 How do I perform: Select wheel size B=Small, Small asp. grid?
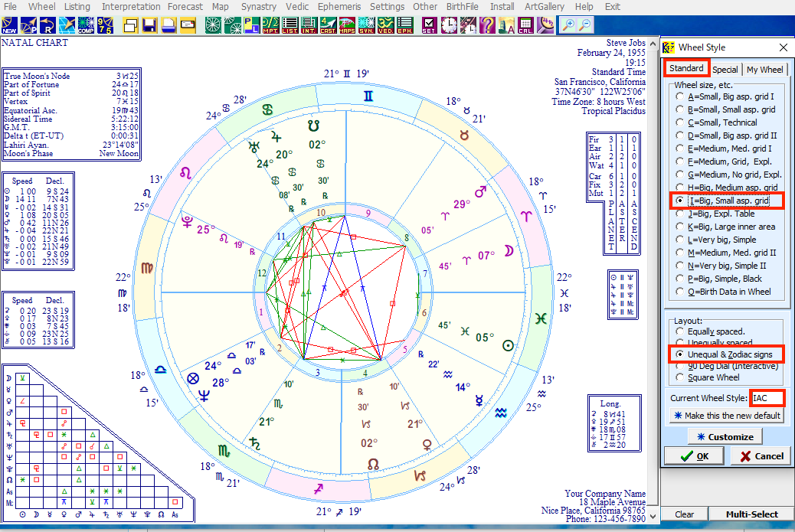(725, 109)
